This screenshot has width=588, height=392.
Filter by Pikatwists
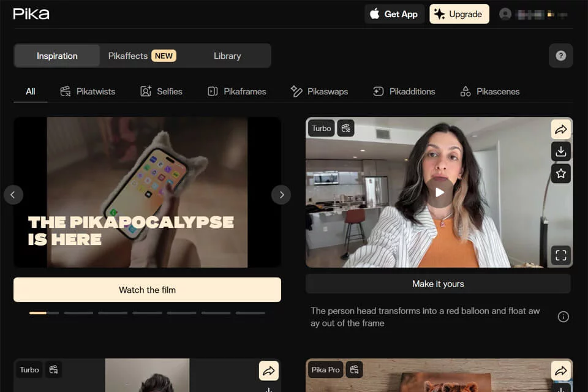pyautogui.click(x=88, y=91)
